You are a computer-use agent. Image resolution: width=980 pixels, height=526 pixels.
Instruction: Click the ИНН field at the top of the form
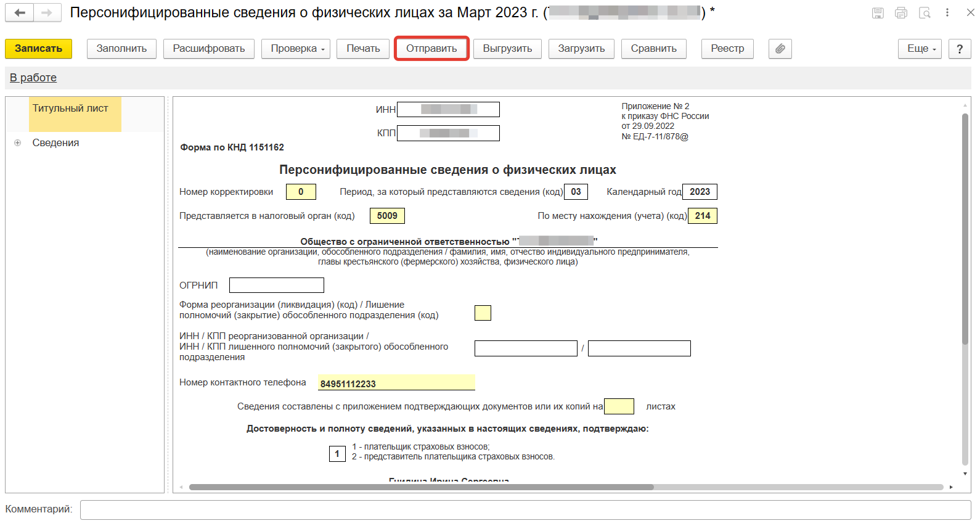(448, 109)
